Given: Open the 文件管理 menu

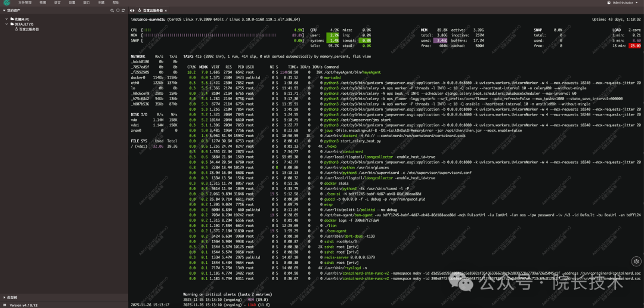Looking at the screenshot, I should pyautogui.click(x=24, y=2).
